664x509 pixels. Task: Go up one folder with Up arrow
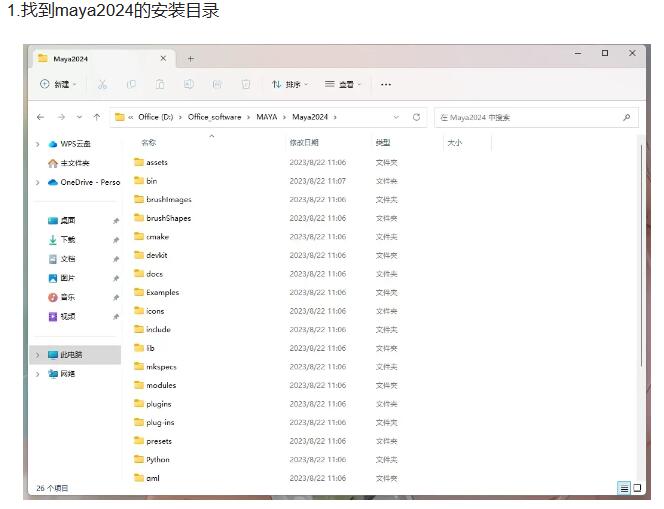[x=97, y=117]
